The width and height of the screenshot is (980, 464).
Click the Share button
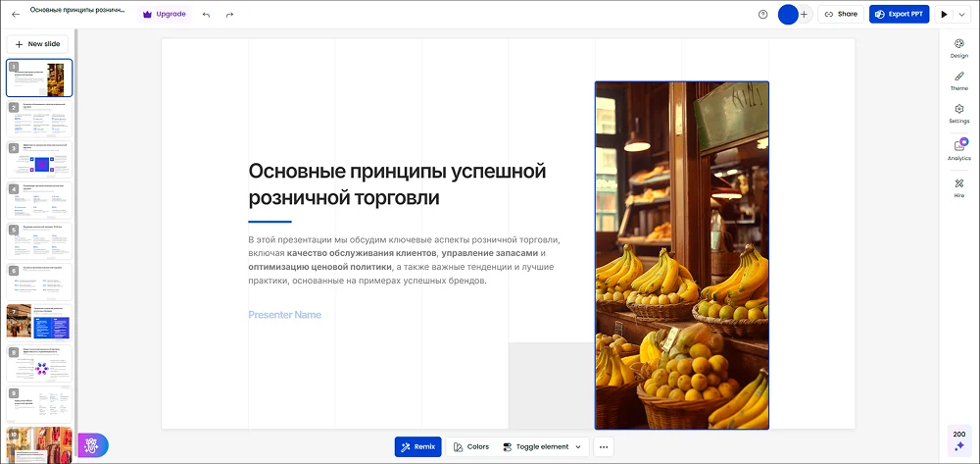coord(841,15)
